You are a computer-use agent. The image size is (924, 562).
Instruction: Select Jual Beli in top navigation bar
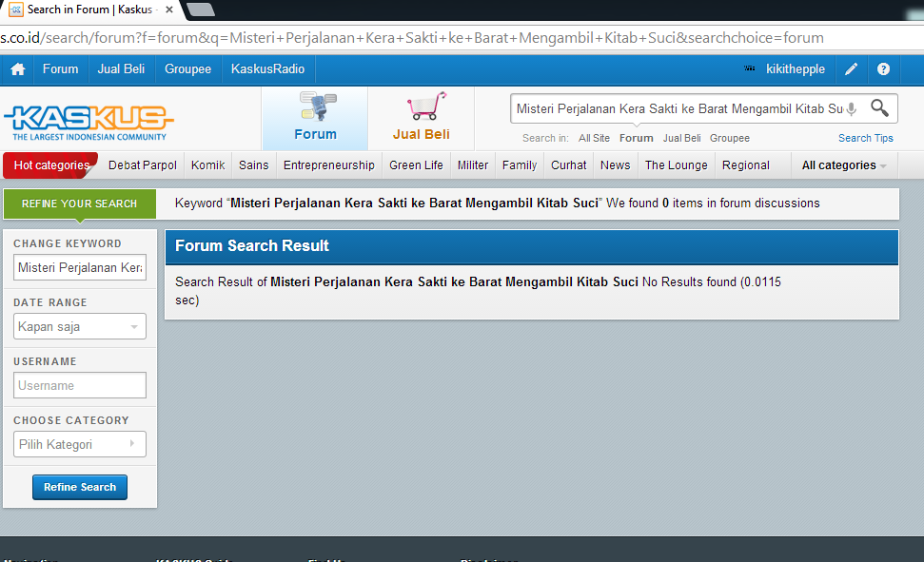pyautogui.click(x=121, y=68)
